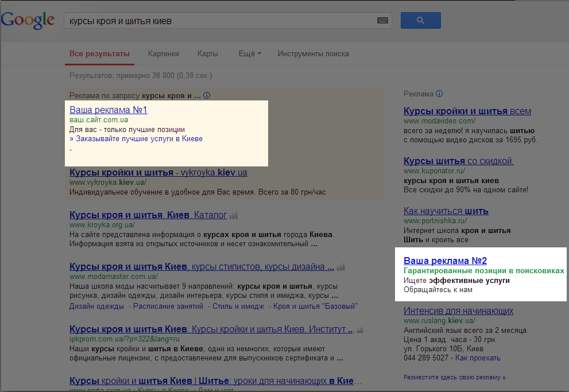This screenshot has height=392, width=569.
Task: Click into the search query input field
Action: (218, 21)
